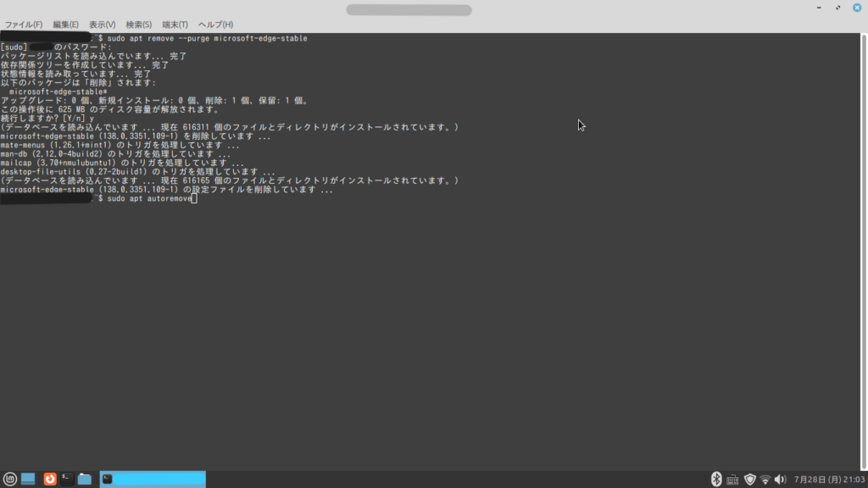The height and width of the screenshot is (488, 868).
Task: Launch a terminal from the panel launcher
Action: (x=67, y=480)
